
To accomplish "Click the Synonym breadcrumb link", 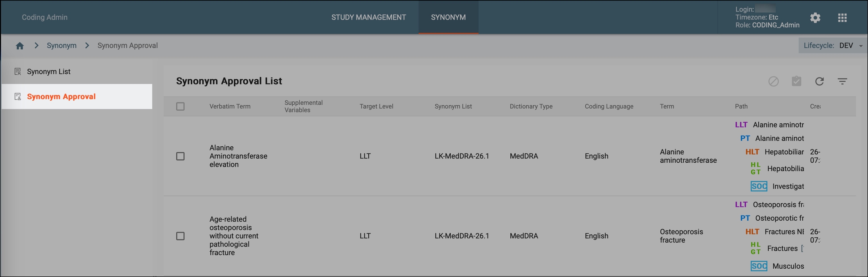I will pos(61,46).
